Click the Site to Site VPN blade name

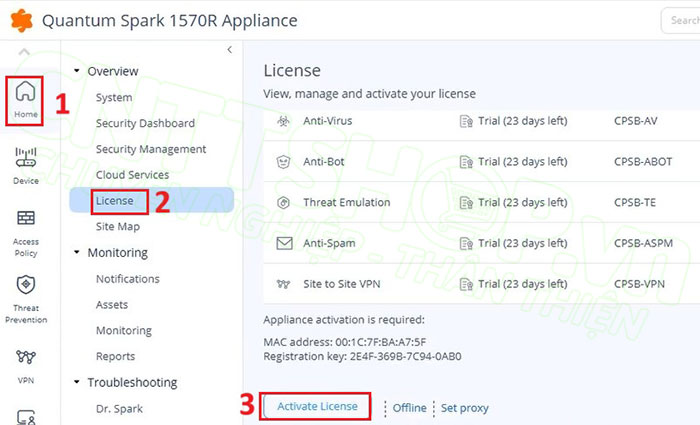[x=342, y=284]
